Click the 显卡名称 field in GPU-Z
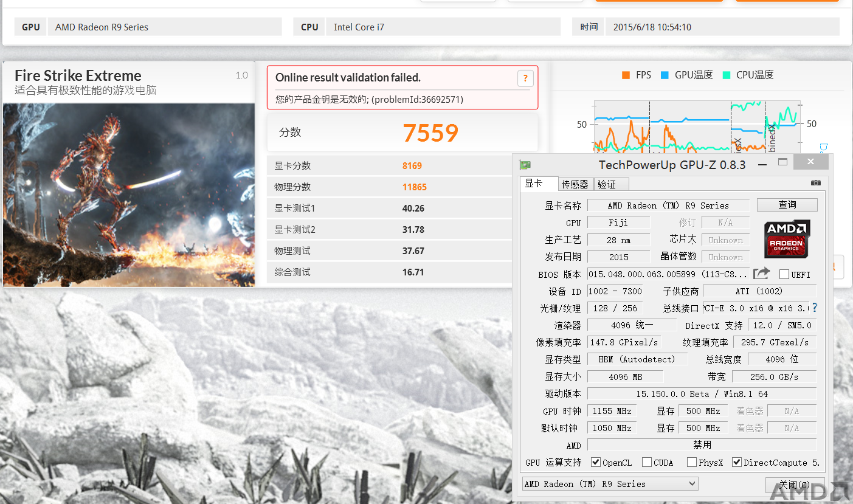The image size is (853, 504). pyautogui.click(x=669, y=205)
